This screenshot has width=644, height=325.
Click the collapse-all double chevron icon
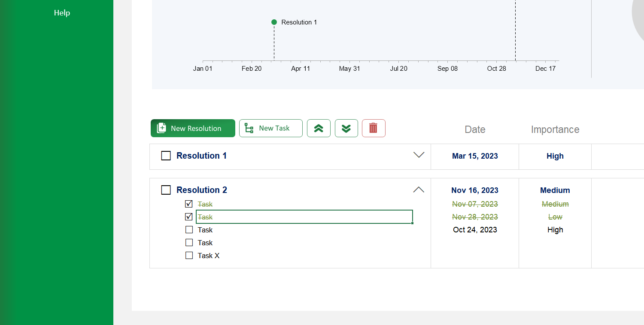pos(319,128)
